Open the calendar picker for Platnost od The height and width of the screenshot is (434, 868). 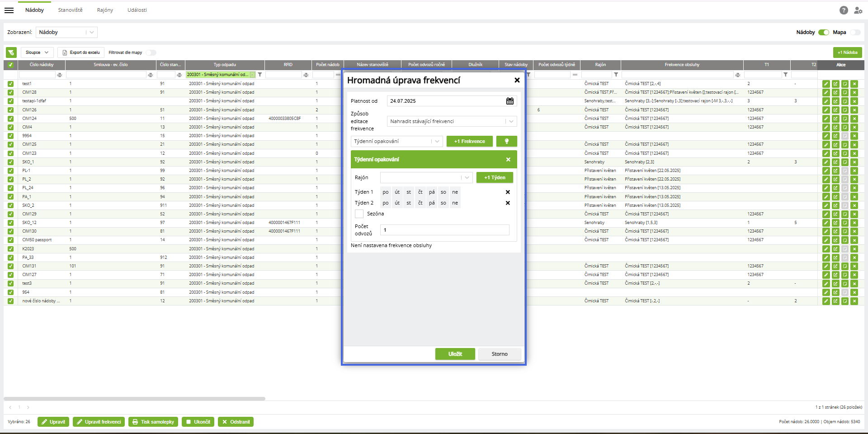coord(509,101)
